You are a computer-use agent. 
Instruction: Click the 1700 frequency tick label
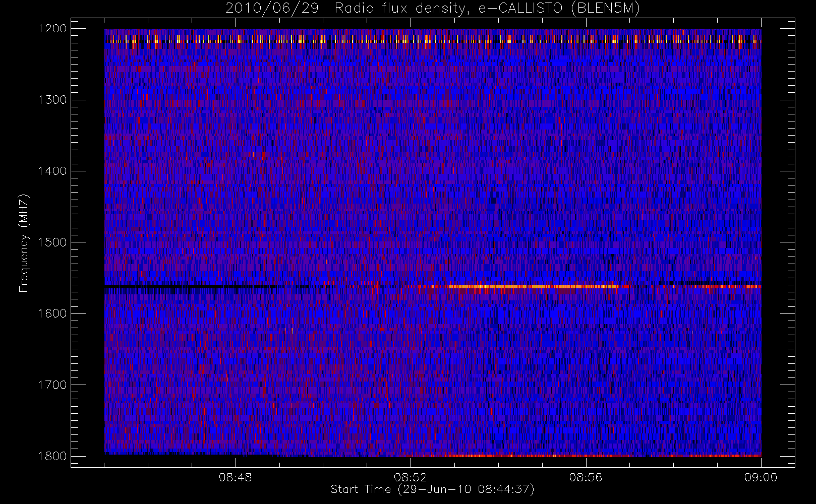coord(52,385)
